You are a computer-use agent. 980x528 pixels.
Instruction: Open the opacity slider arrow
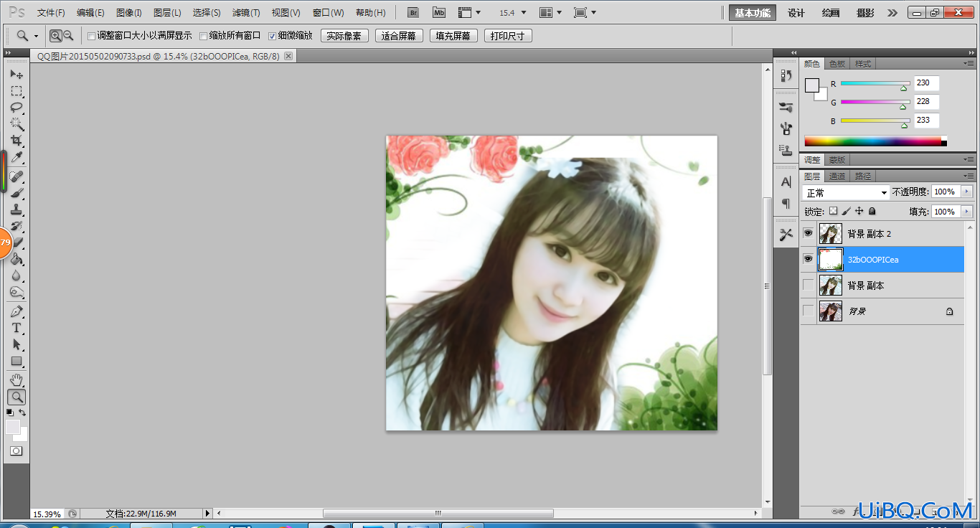[966, 192]
